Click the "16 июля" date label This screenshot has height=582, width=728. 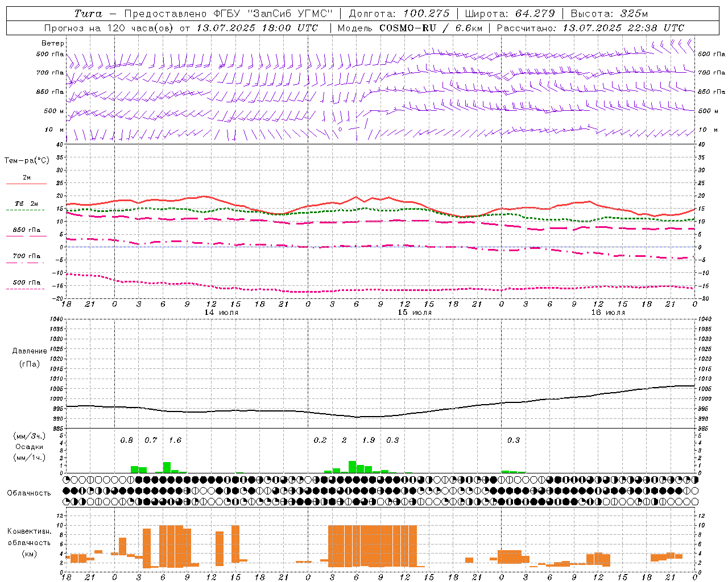point(607,312)
